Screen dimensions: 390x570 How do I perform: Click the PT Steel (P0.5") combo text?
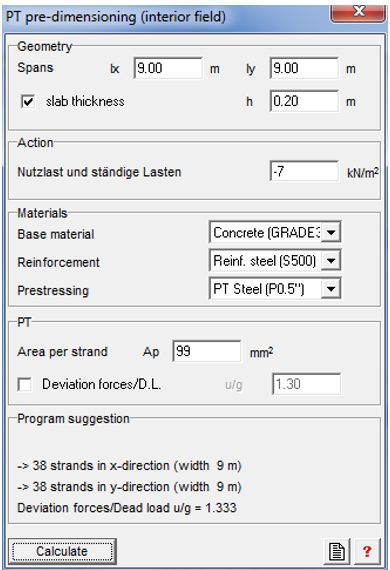click(x=259, y=289)
